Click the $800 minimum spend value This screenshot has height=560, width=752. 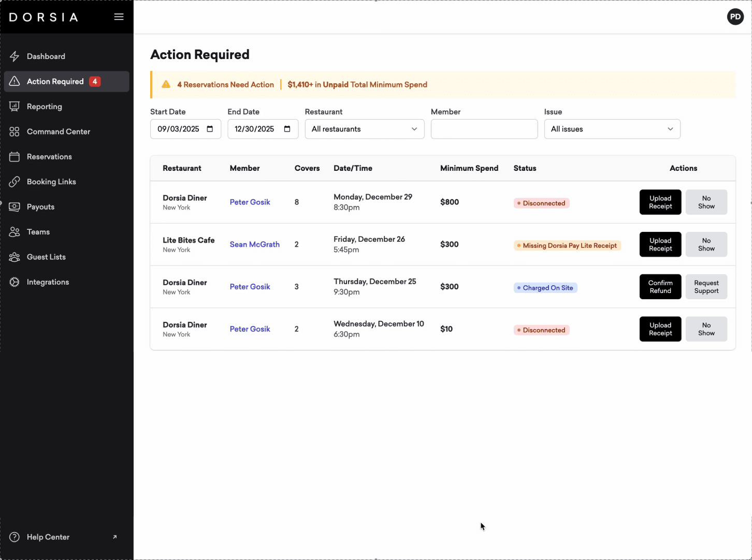point(450,202)
